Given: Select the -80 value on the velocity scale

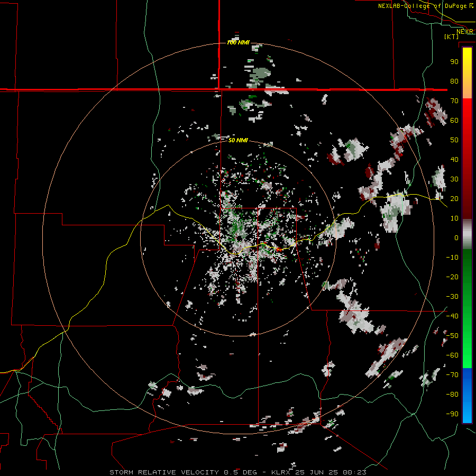Looking at the screenshot, I should (452, 395).
